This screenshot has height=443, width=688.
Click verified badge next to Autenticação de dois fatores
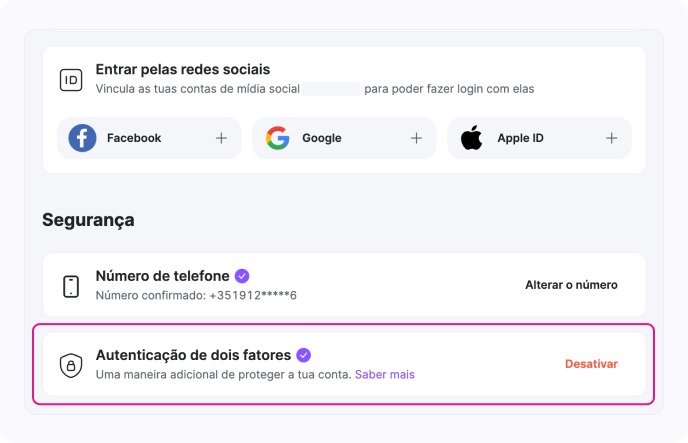304,355
